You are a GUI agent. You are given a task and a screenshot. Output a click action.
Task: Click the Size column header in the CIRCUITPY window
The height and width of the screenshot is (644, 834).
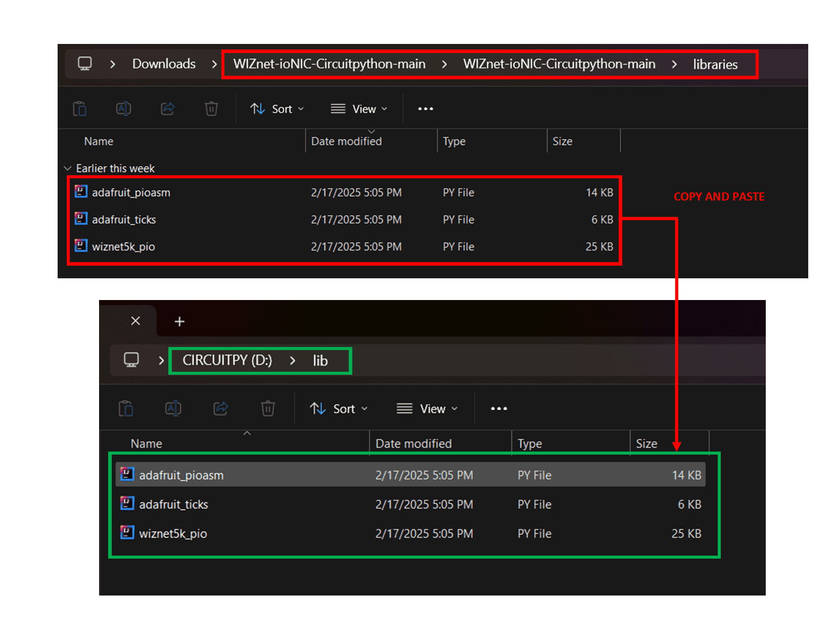click(x=646, y=443)
